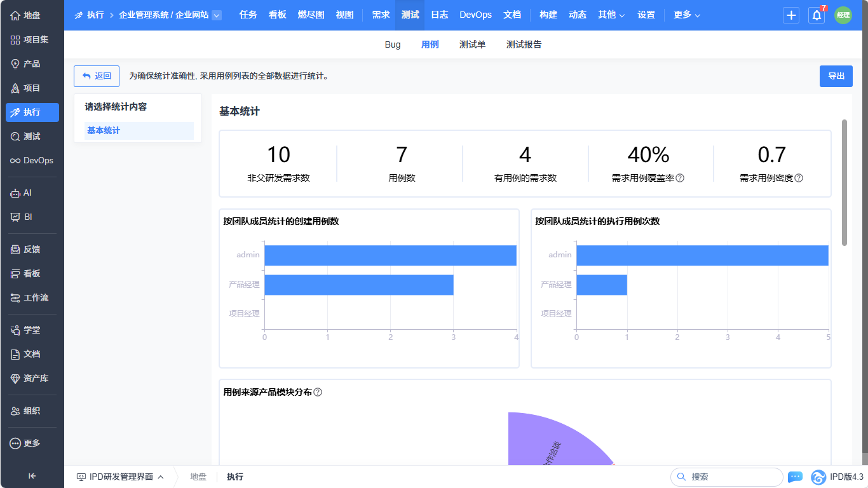Screen dimensions: 868x488
Task: Switch to the 测试报告 tab
Action: 524,44
